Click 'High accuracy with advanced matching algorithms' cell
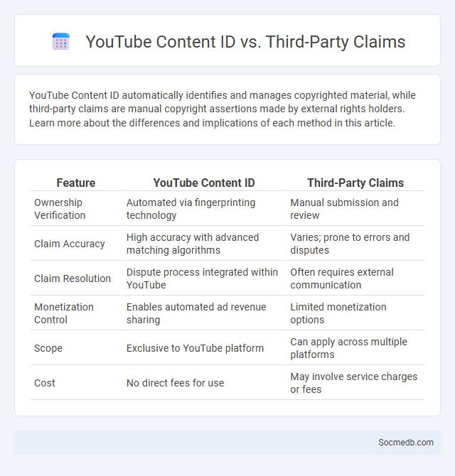 204,244
